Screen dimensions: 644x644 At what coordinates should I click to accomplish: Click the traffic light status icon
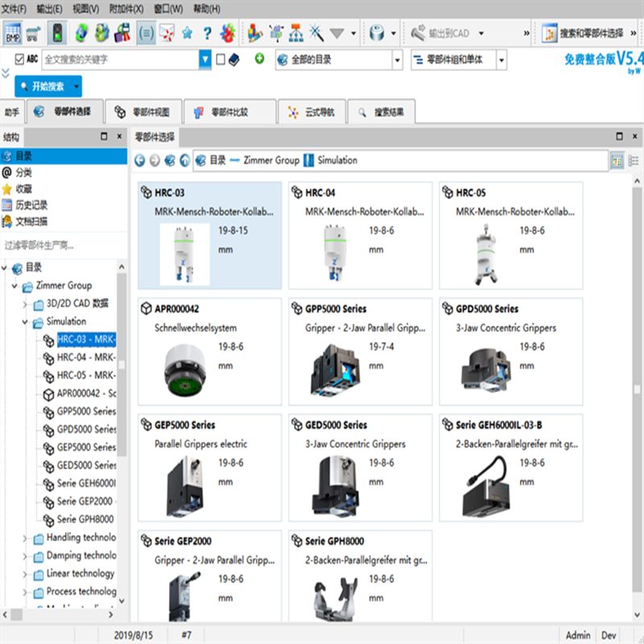click(x=58, y=34)
